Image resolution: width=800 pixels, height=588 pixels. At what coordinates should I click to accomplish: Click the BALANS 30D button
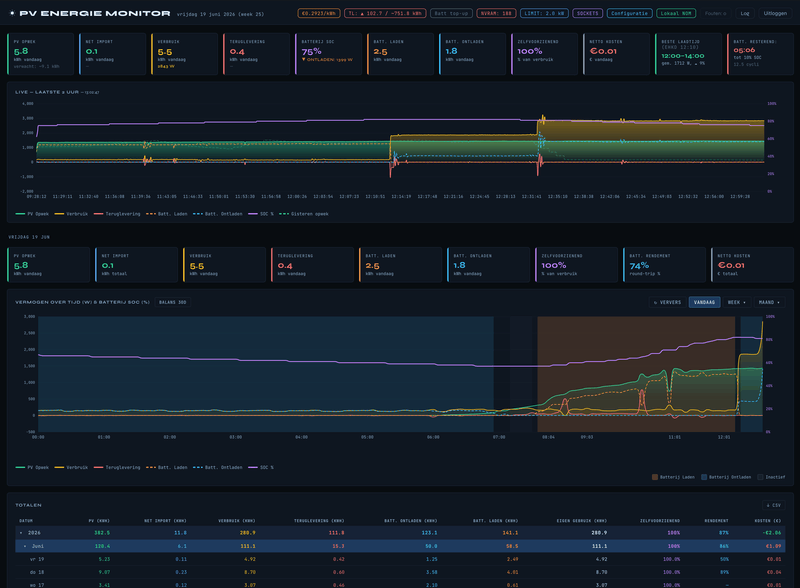172,302
